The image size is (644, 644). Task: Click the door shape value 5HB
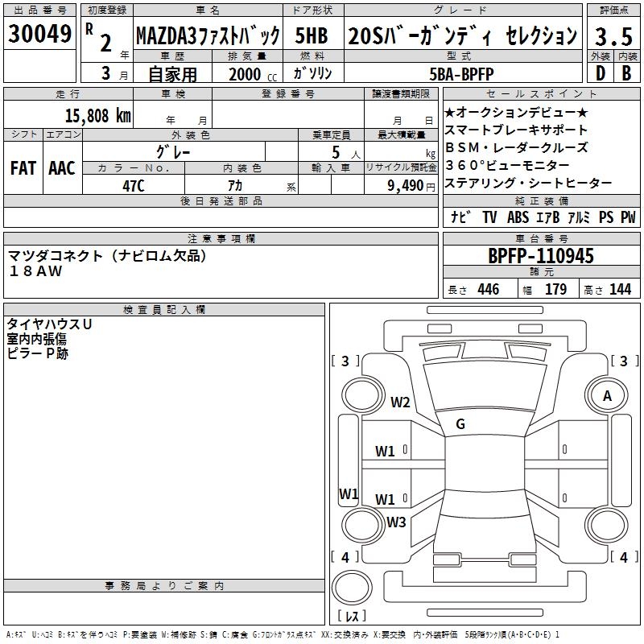pos(312,35)
